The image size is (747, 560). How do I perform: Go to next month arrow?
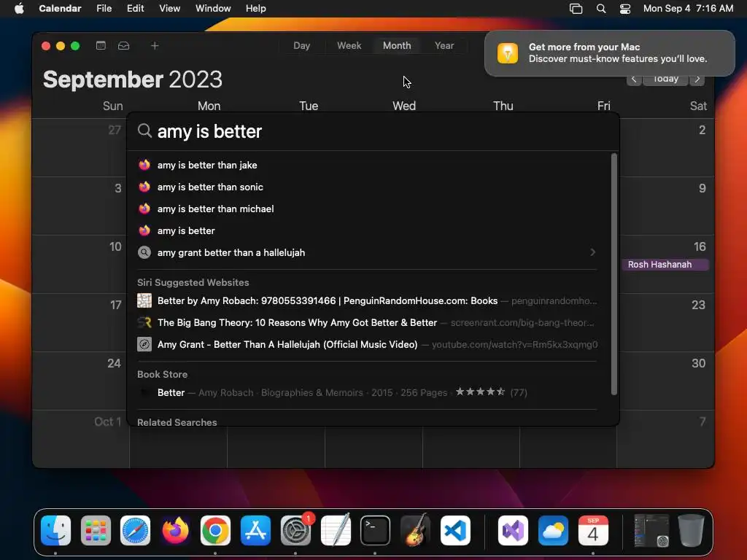[697, 79]
